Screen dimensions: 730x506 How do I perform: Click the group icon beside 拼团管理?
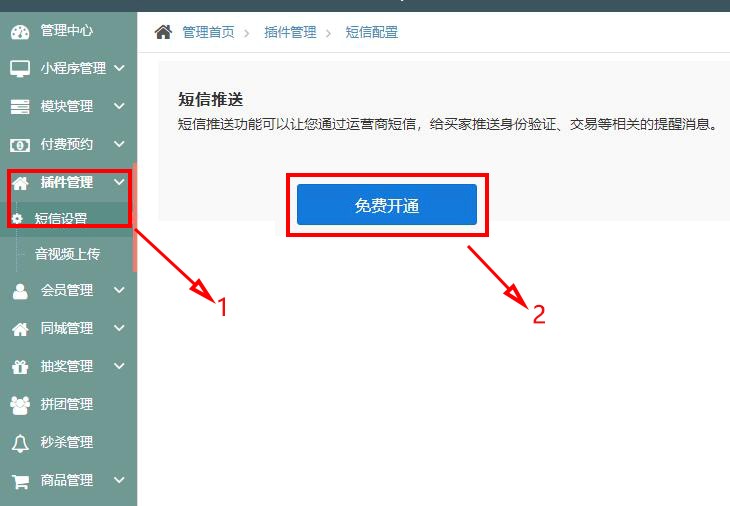[x=20, y=405]
